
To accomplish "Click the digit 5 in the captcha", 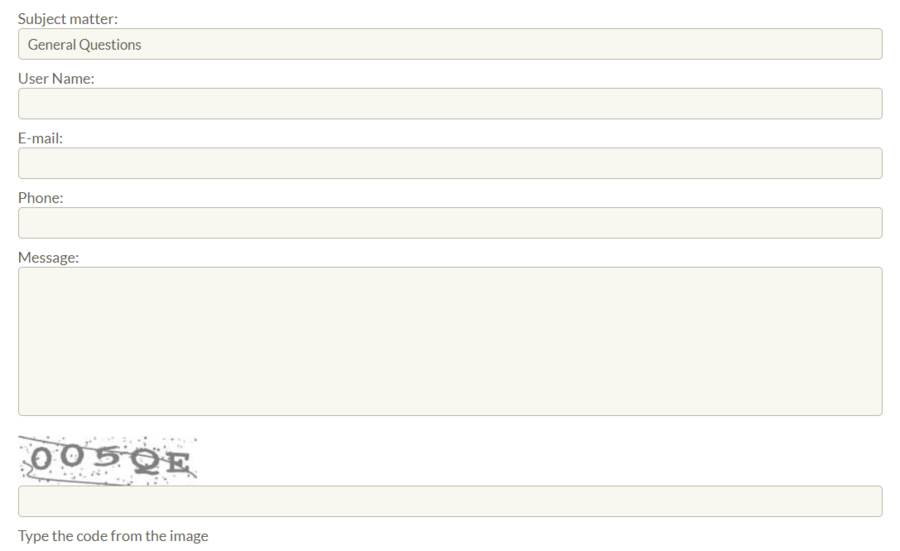I will tap(109, 457).
